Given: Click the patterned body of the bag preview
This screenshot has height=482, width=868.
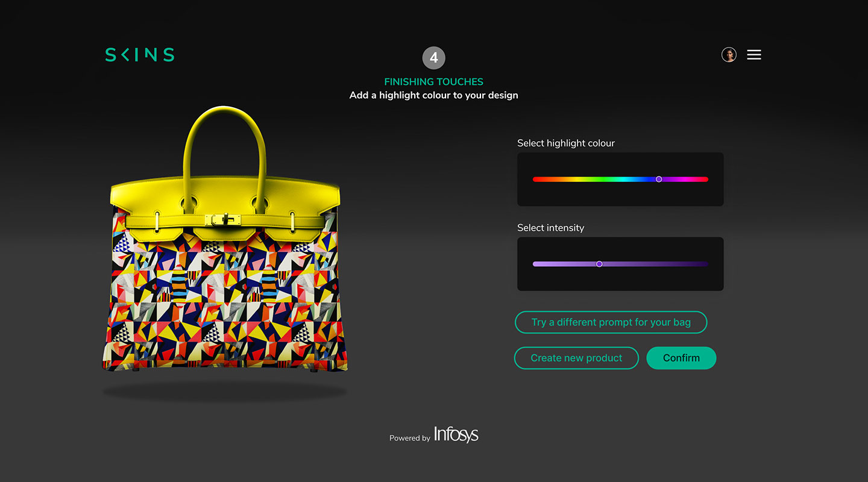Looking at the screenshot, I should 225,301.
